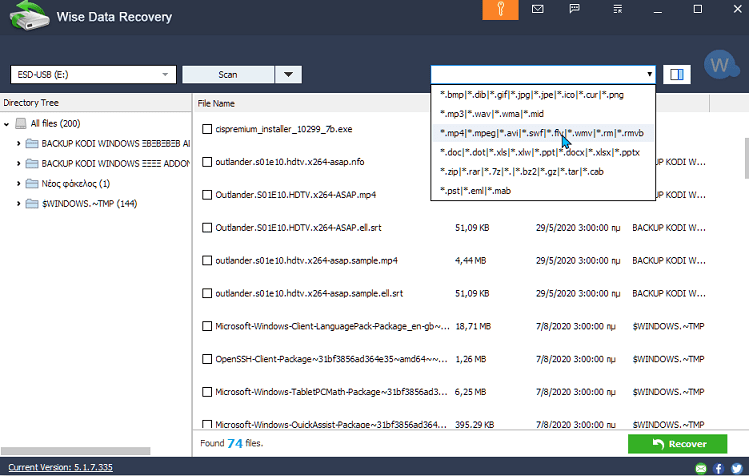Check cispremium_installer_10299_7b.exe checkbox
Image resolution: width=749 pixels, height=476 pixels.
click(207, 129)
